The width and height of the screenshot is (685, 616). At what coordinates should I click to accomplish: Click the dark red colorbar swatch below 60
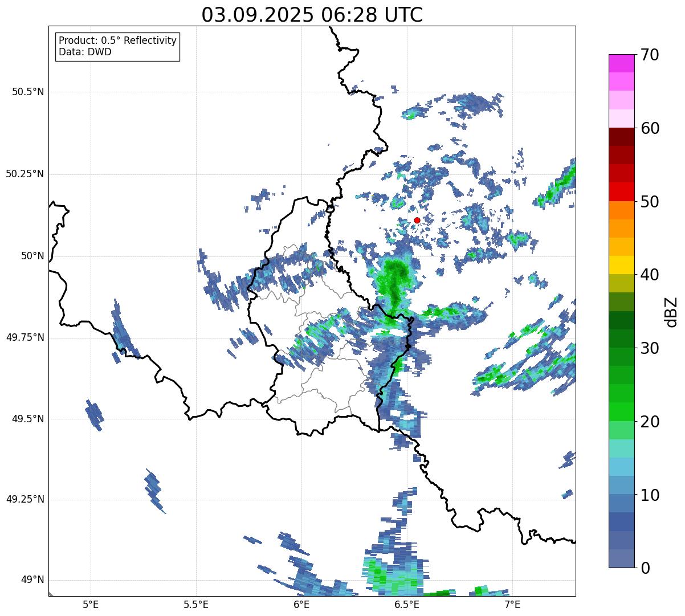point(621,137)
